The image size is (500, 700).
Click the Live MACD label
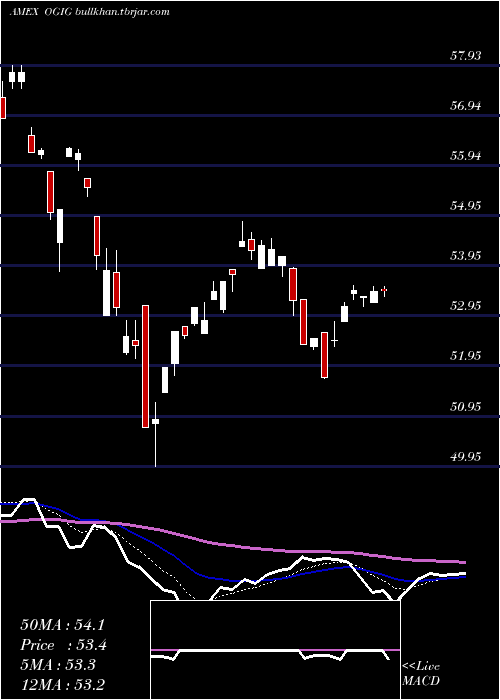(421, 674)
